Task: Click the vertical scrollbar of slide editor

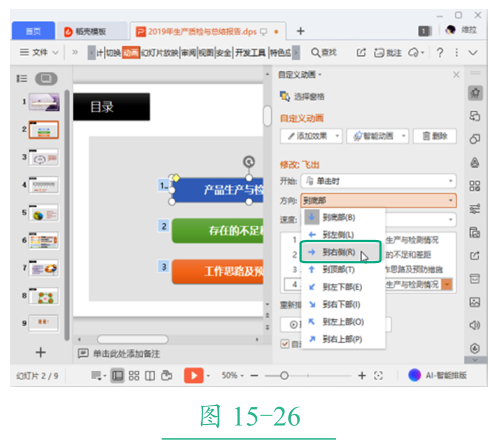Action: (x=267, y=116)
